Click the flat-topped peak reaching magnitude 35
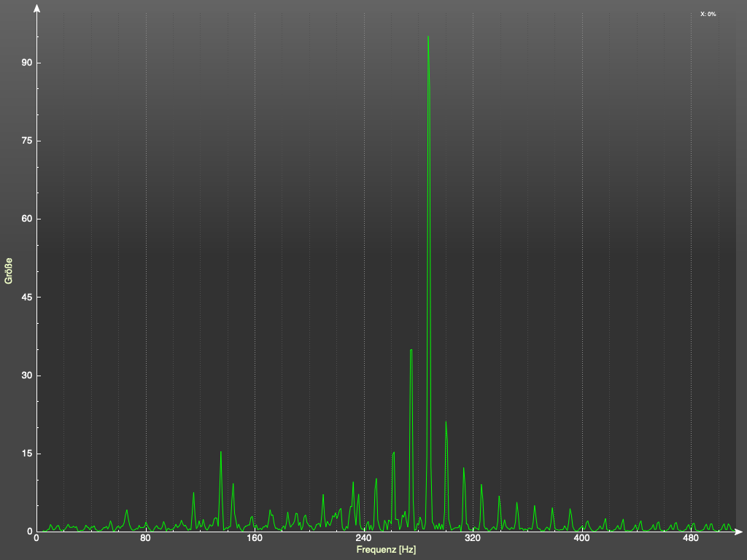This screenshot has width=747, height=560. tap(411, 351)
